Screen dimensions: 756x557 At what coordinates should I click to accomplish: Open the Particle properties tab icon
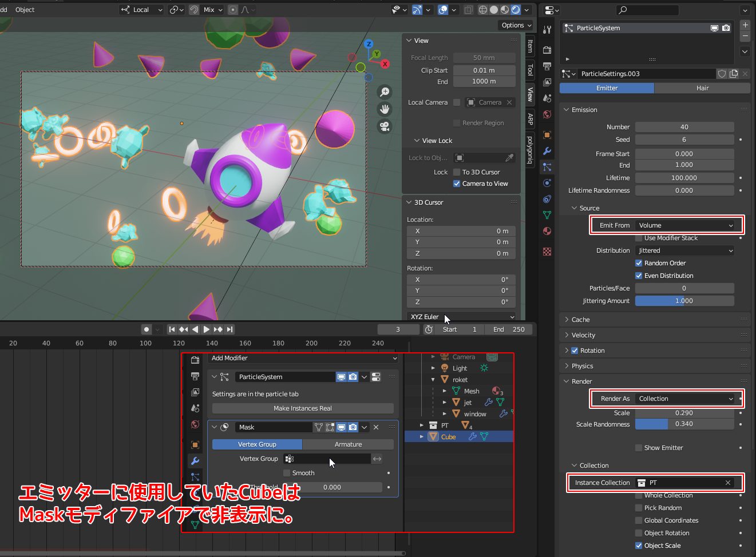pyautogui.click(x=547, y=167)
